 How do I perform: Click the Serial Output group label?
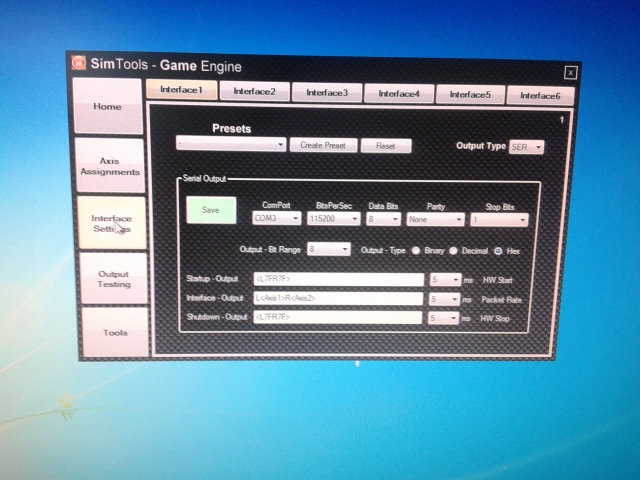point(204,179)
